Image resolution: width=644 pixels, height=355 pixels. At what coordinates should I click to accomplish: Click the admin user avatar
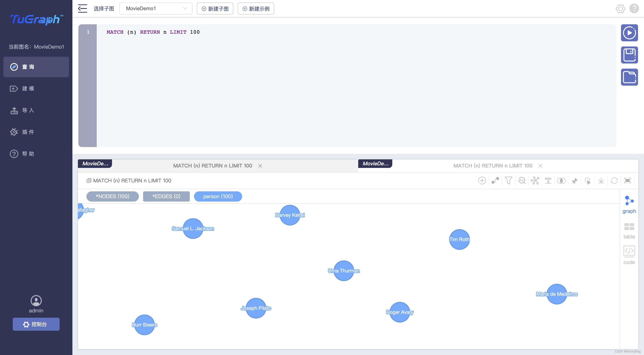click(36, 301)
